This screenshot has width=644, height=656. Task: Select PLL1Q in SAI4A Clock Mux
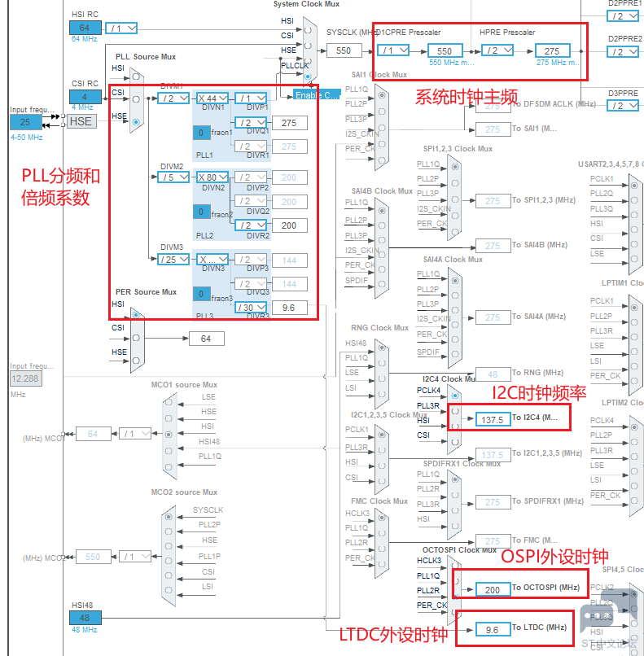(x=455, y=281)
